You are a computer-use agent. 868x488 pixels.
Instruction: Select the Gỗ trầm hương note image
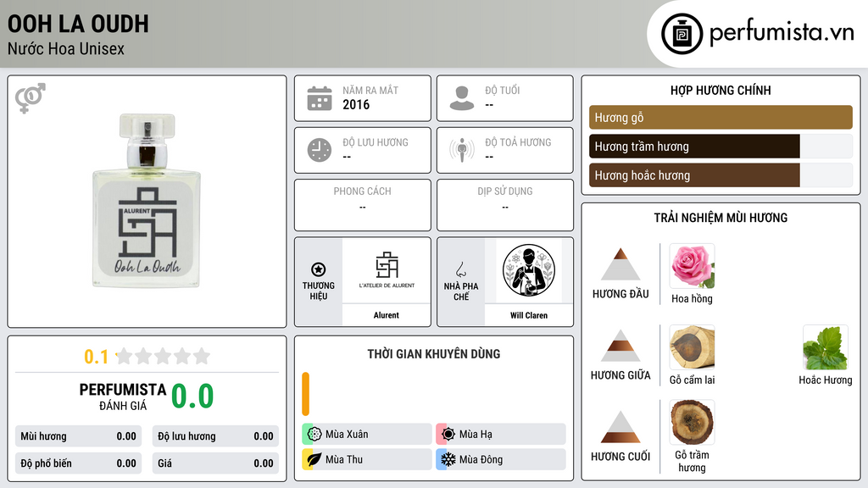[692, 422]
